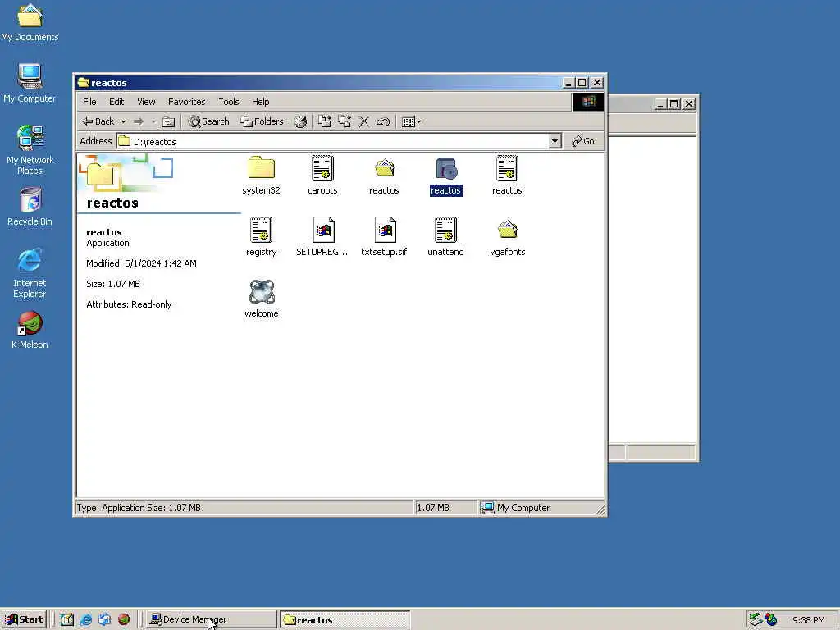
Task: Maximize the background window behind reactos
Action: coord(674,104)
